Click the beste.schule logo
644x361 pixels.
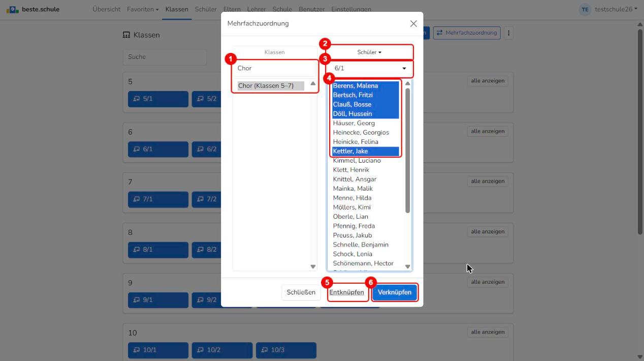coord(33,9)
